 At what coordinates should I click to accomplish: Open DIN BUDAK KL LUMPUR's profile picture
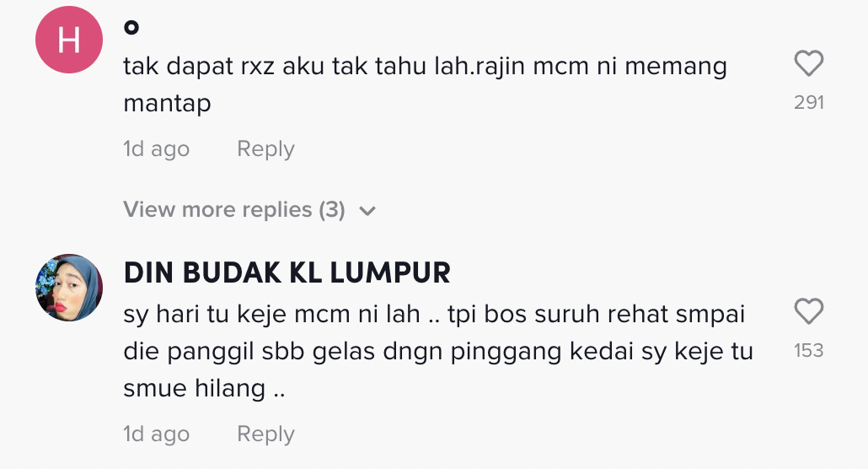click(x=69, y=288)
